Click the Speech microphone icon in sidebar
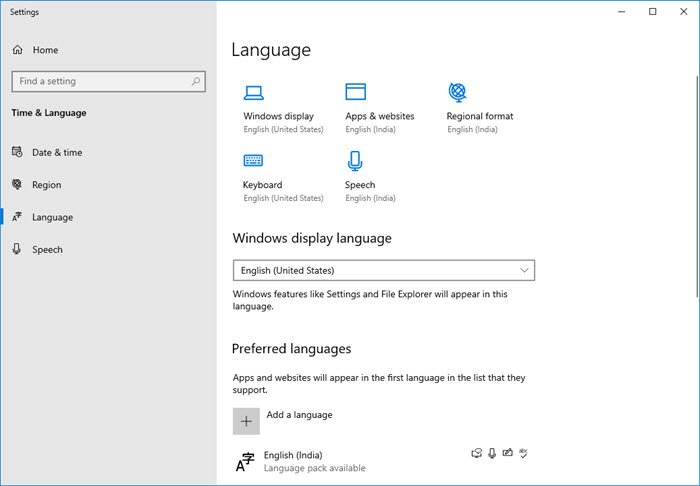Screen dimensions: 700x486 [x=17, y=249]
